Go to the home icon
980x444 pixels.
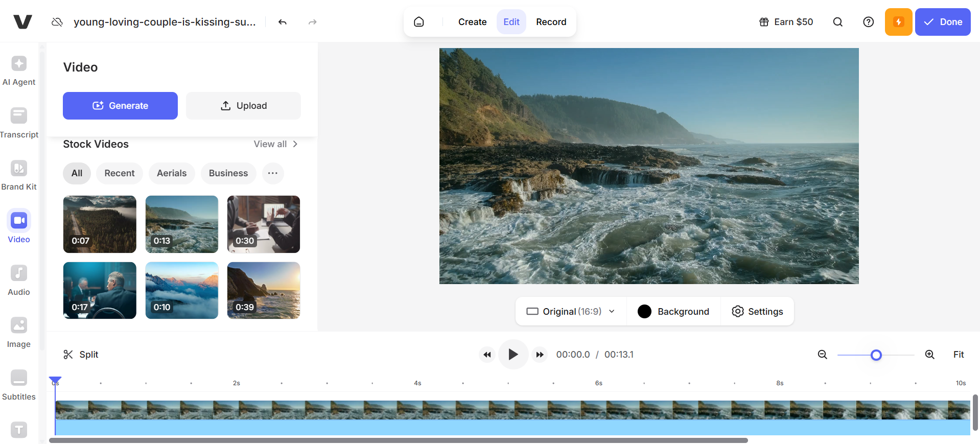pos(419,22)
